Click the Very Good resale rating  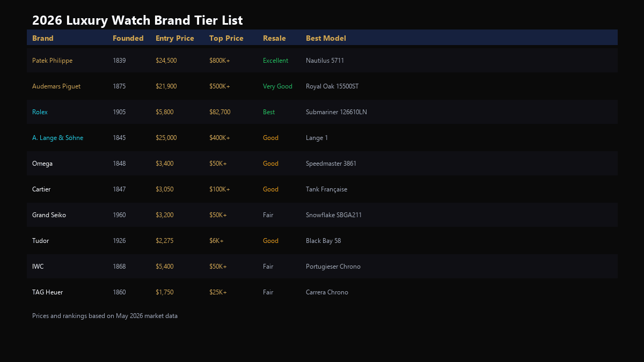[x=277, y=86]
